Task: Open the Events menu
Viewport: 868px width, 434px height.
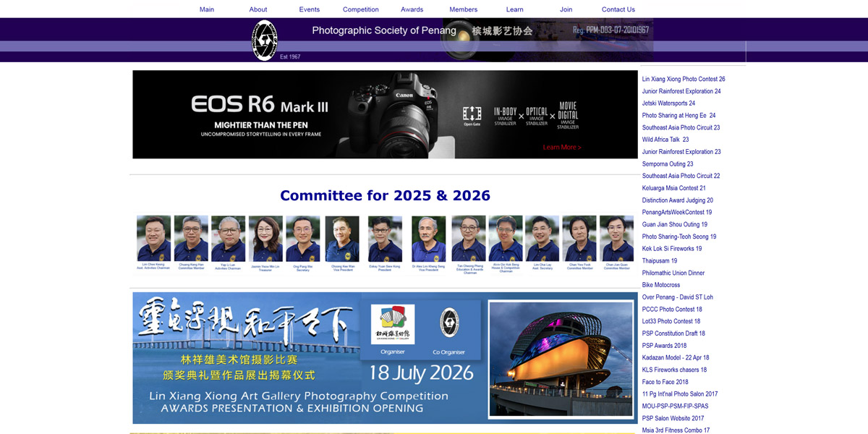Action: 310,9
